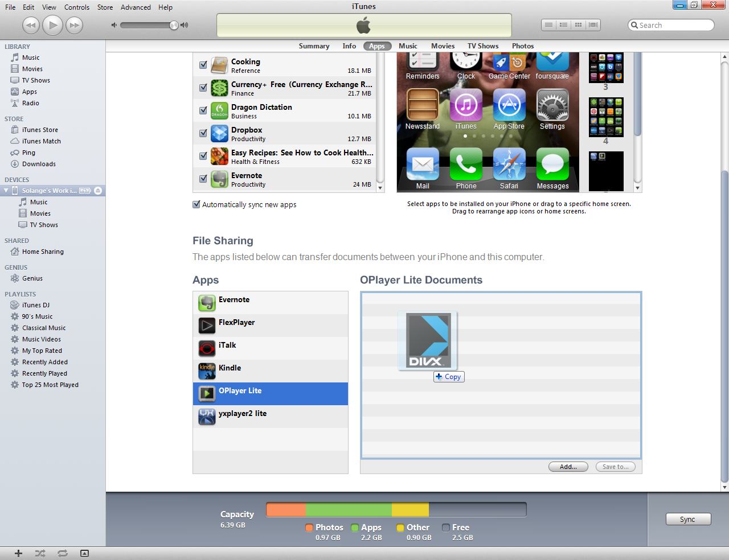Show artwork viewer icon at bottom
This screenshot has width=729, height=560.
[x=84, y=553]
